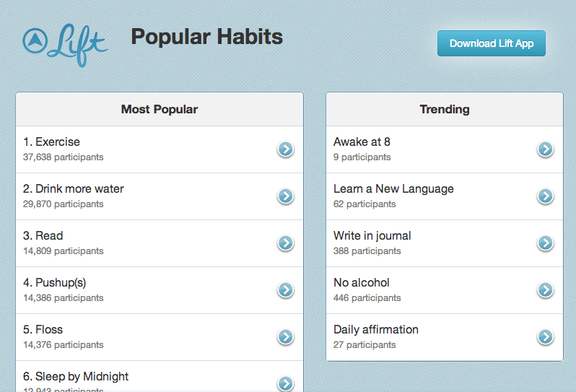The width and height of the screenshot is (576, 392).
Task: Click the arrow icon next to Exercise
Action: click(286, 149)
